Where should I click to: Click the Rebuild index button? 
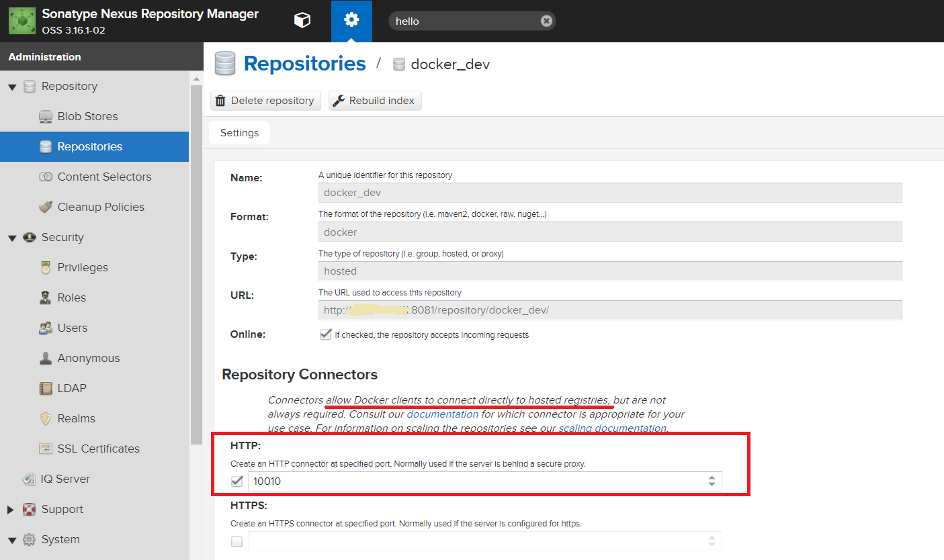[x=375, y=101]
